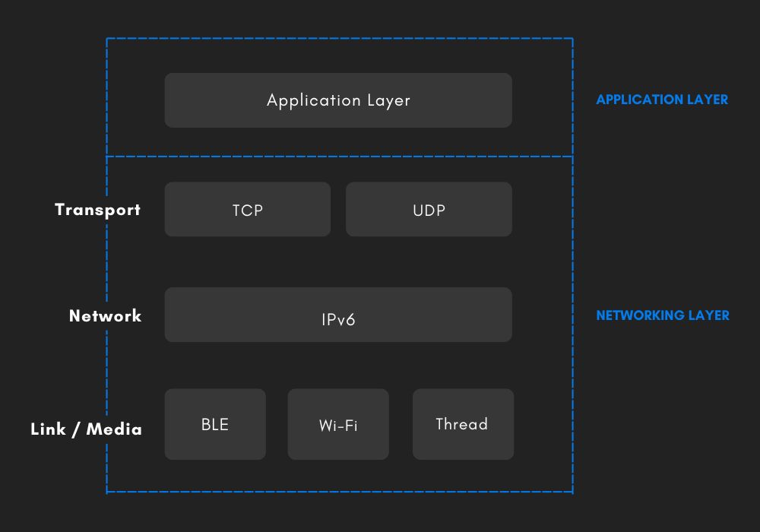Click the top dashed border of diagram
The height and width of the screenshot is (532, 760).
point(338,38)
